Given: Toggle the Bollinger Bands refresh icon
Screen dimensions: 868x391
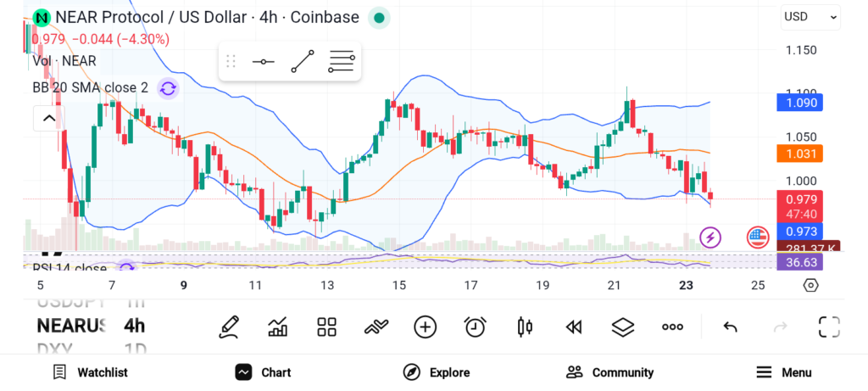Looking at the screenshot, I should [168, 87].
